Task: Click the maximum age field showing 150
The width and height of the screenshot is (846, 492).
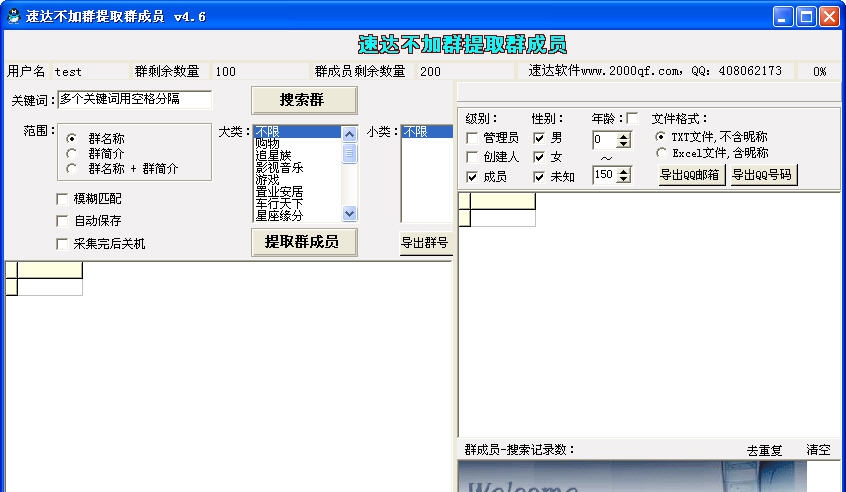Action: pyautogui.click(x=605, y=175)
